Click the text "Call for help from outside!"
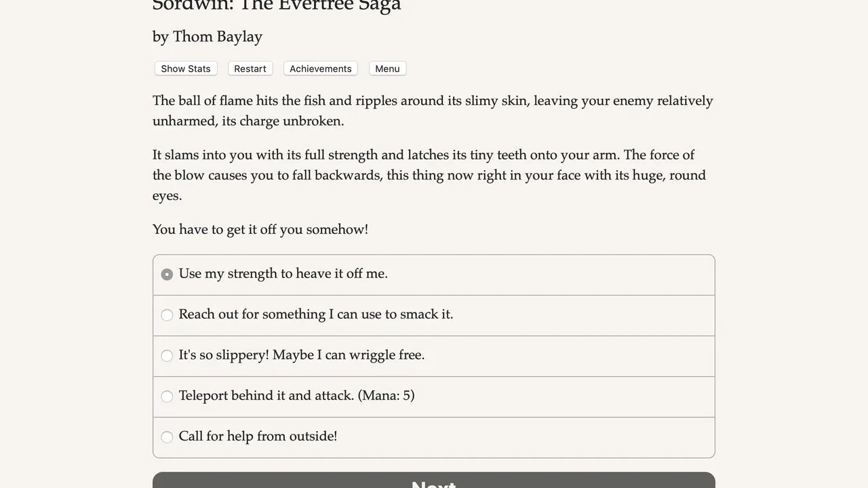The height and width of the screenshot is (488, 868). (258, 436)
